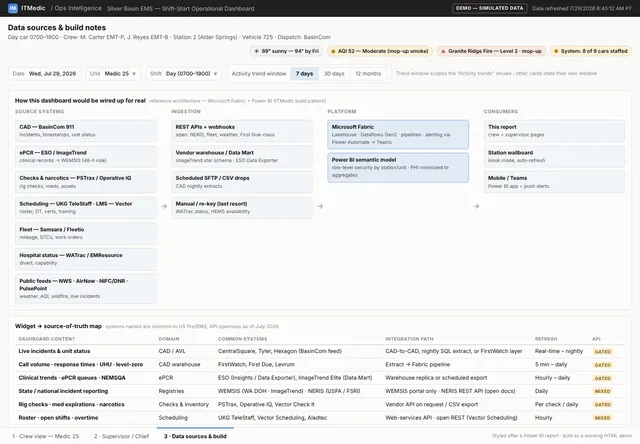Click arrow between Ingestion and Platform
Viewport: 640px width, 444px height.
320,206
